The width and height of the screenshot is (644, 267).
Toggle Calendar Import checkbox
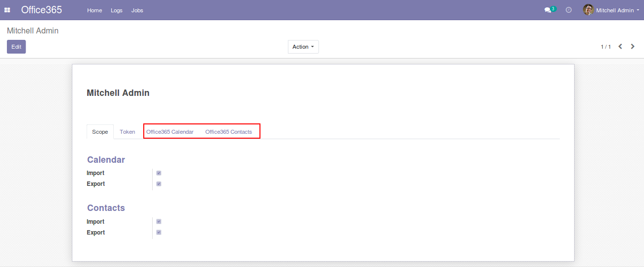[159, 173]
